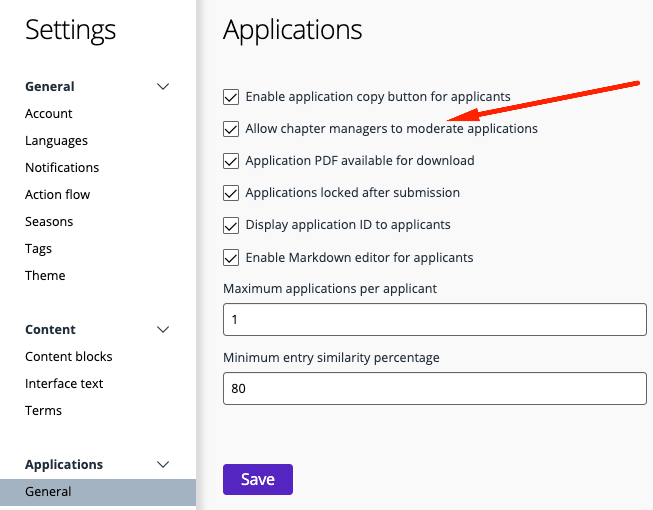Disable Markdown editor for applicants checkbox
Image resolution: width=653 pixels, height=510 pixels.
pos(231,258)
